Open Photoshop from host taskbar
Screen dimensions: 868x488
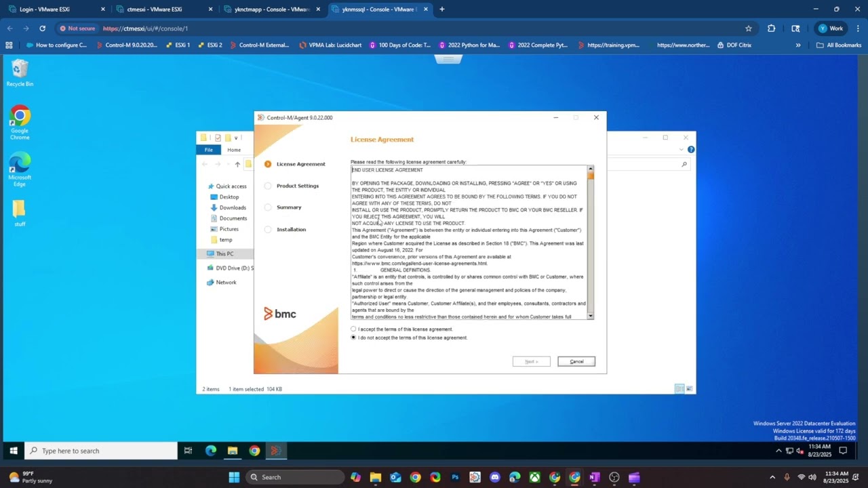click(x=455, y=477)
